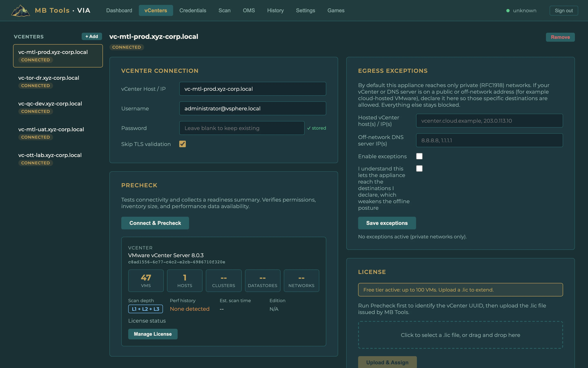The image size is (588, 368).
Task: Click Upload & Assign button
Action: coord(387,362)
